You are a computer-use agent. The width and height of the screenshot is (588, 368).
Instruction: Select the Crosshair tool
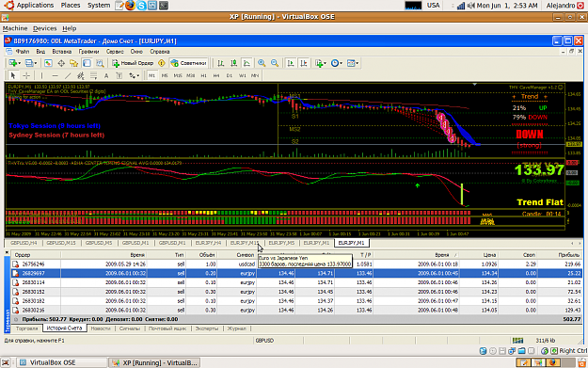click(26, 75)
